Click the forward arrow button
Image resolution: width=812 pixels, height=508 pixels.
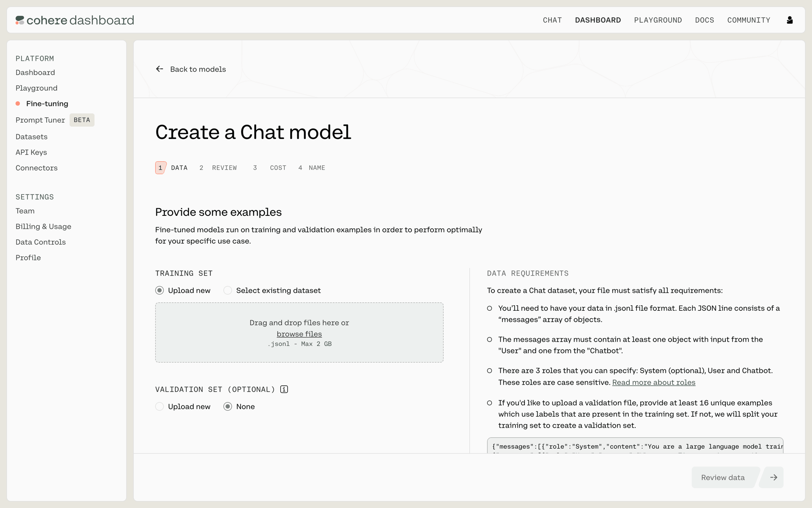[773, 477]
